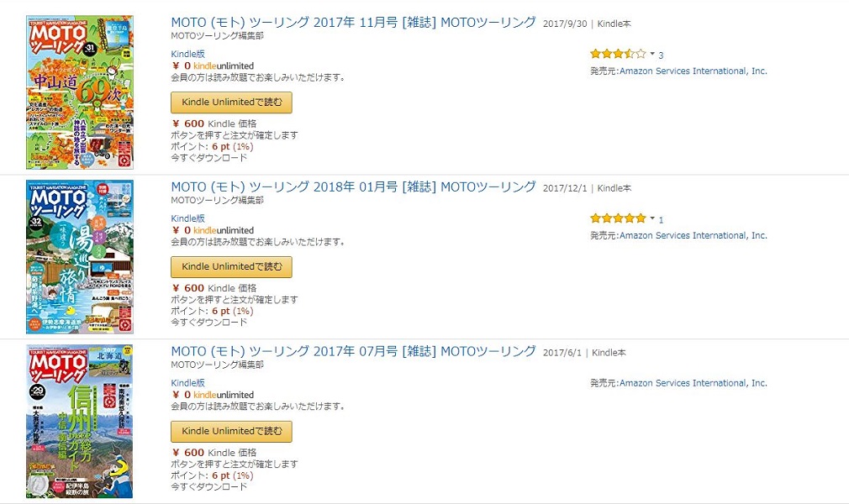Viewport: 849px width, 504px height.
Task: Open the 1 review count link
Action: [661, 219]
